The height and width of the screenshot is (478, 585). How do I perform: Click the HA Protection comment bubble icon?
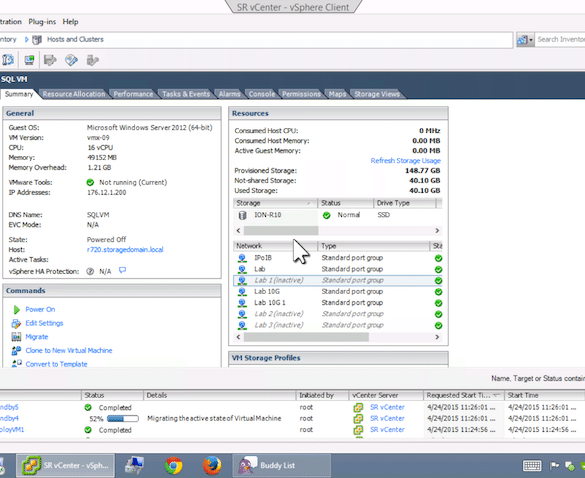(x=122, y=270)
